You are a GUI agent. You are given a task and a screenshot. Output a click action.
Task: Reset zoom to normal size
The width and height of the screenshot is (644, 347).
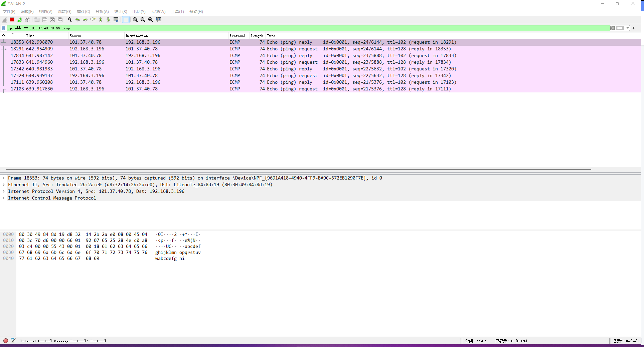[x=151, y=20]
